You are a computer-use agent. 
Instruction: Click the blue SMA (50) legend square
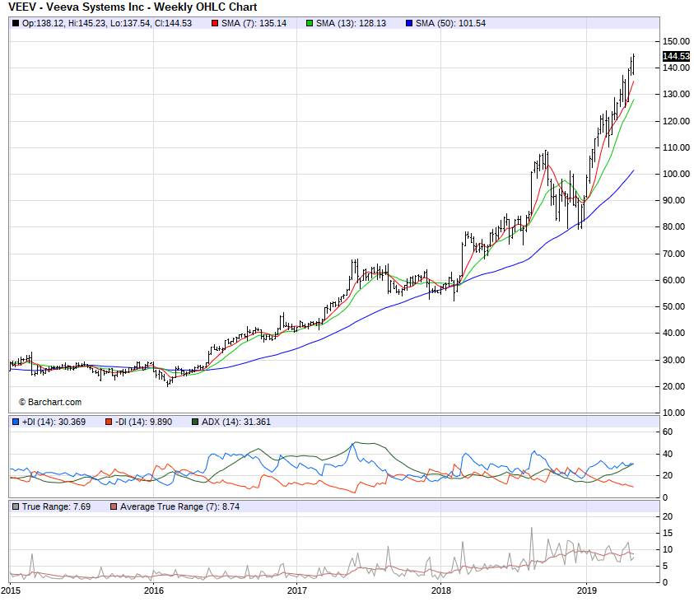pos(409,24)
